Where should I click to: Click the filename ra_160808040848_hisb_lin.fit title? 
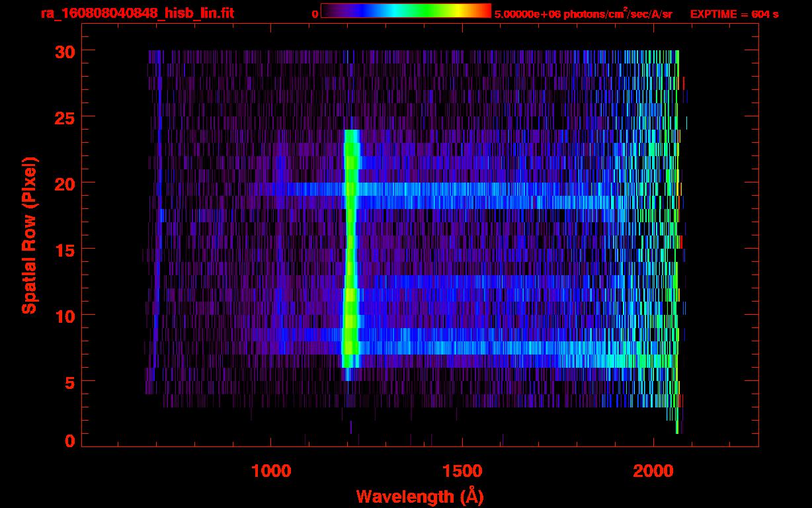pos(137,13)
